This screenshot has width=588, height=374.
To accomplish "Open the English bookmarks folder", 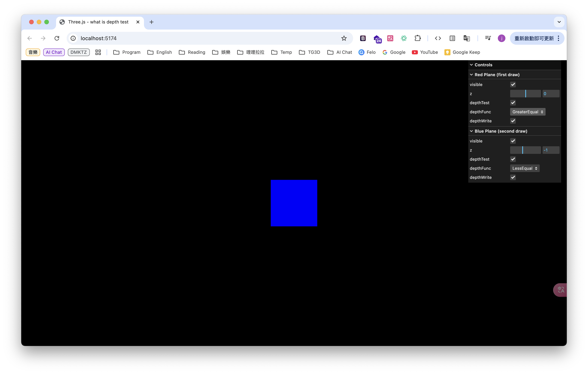I will click(160, 52).
